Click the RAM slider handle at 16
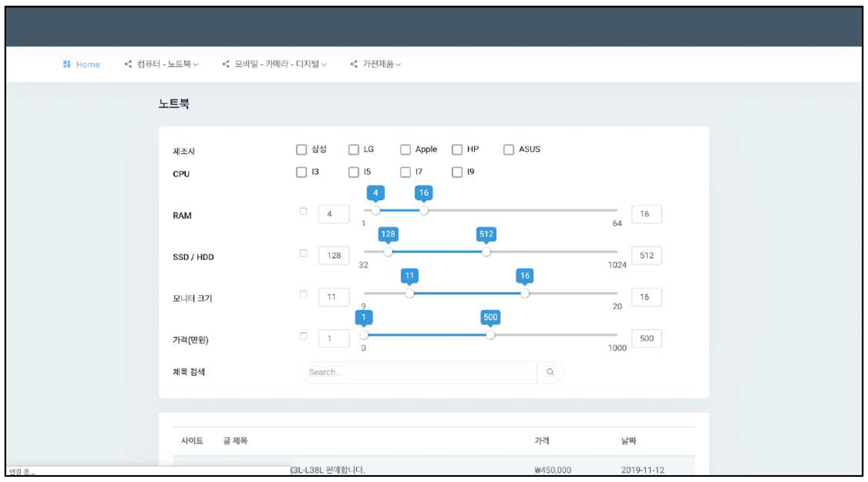The width and height of the screenshot is (868, 482). pos(424,211)
